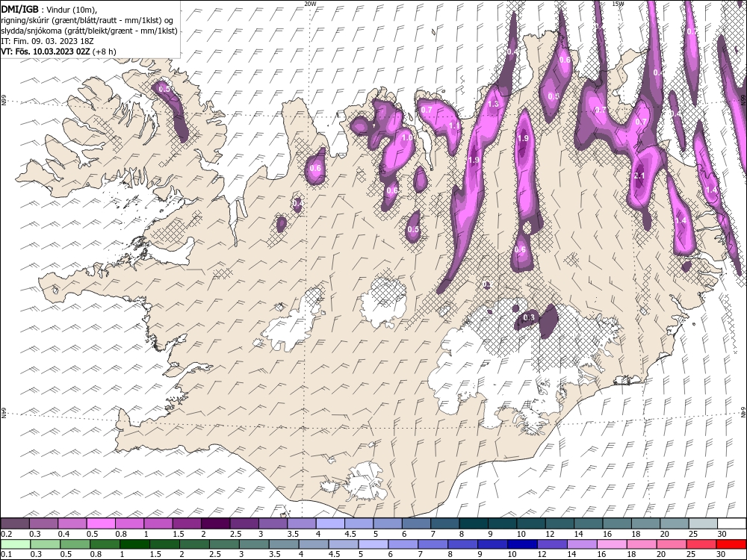Click the '(+8 h)' forecast offset text
747x560 pixels.
[x=104, y=52]
